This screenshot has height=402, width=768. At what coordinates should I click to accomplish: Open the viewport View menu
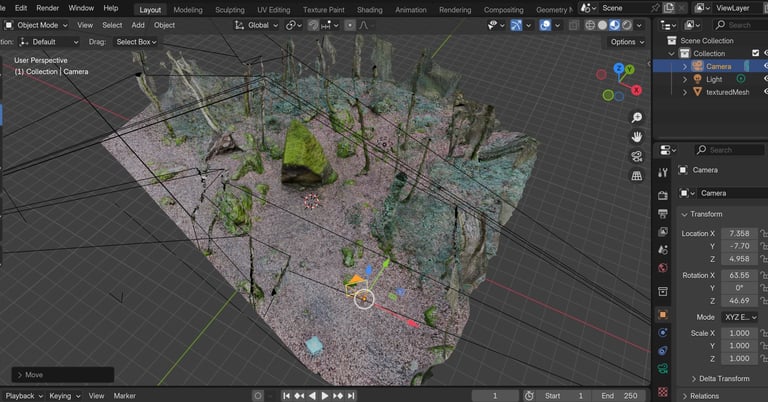pos(85,25)
